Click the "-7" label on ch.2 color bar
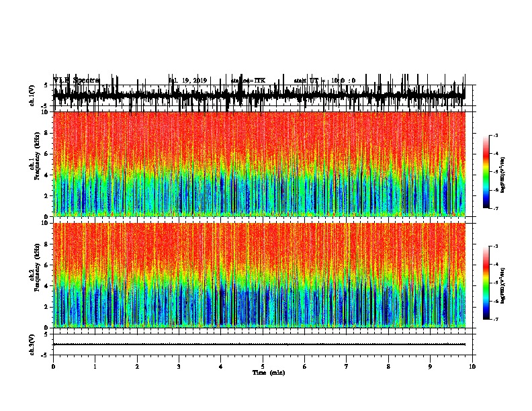 pos(495,320)
